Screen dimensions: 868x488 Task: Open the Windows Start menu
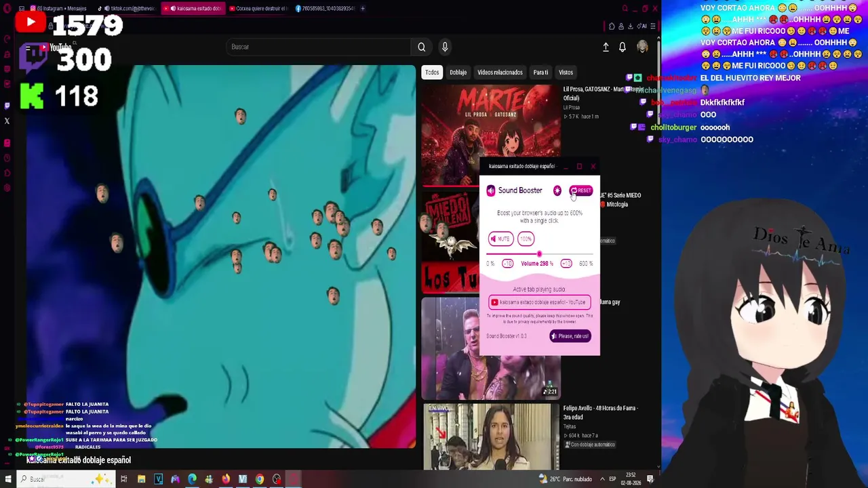pyautogui.click(x=8, y=479)
